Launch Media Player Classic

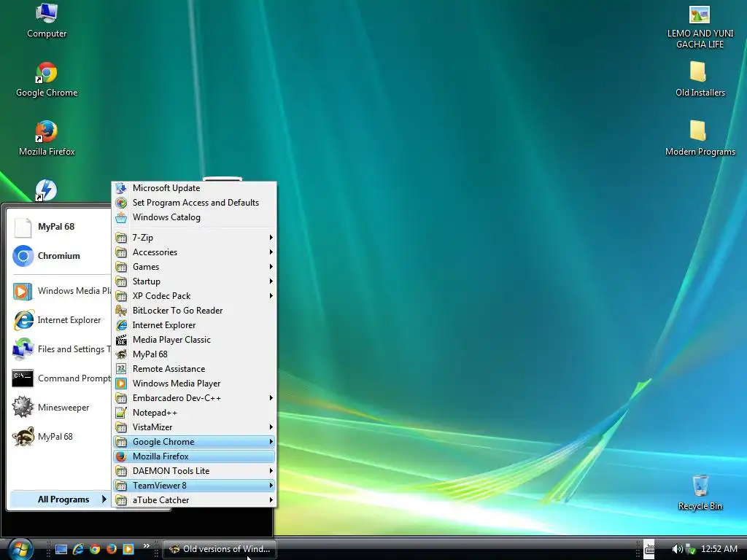194,340
